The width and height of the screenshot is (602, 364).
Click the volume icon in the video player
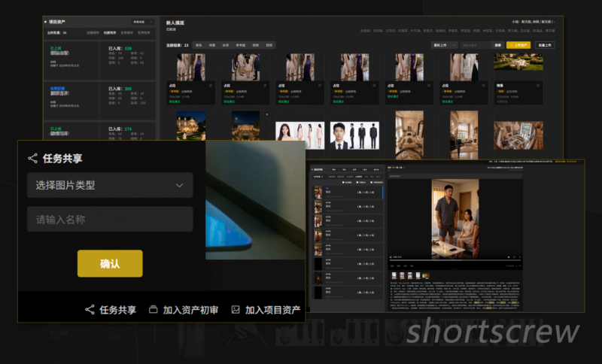point(509,257)
